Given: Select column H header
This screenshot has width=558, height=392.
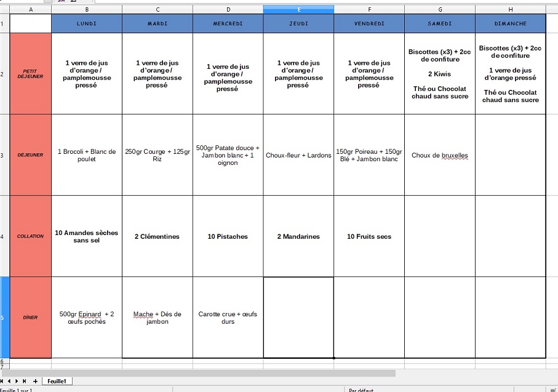Looking at the screenshot, I should (510, 10).
